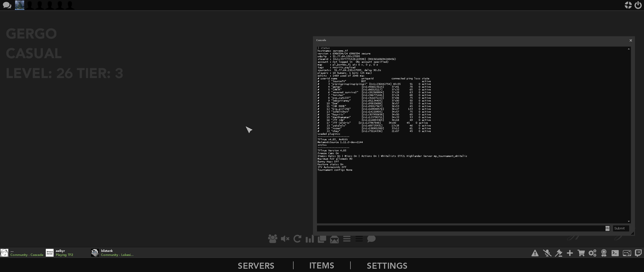644x272 pixels.
Task: Open the SETTINGS menu
Action: [x=387, y=266]
